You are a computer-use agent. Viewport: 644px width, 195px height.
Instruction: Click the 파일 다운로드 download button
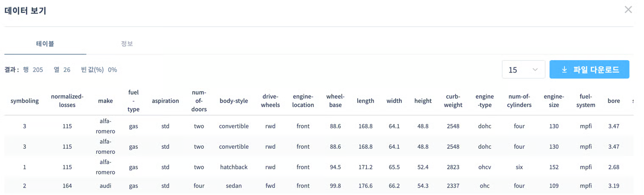[589, 70]
